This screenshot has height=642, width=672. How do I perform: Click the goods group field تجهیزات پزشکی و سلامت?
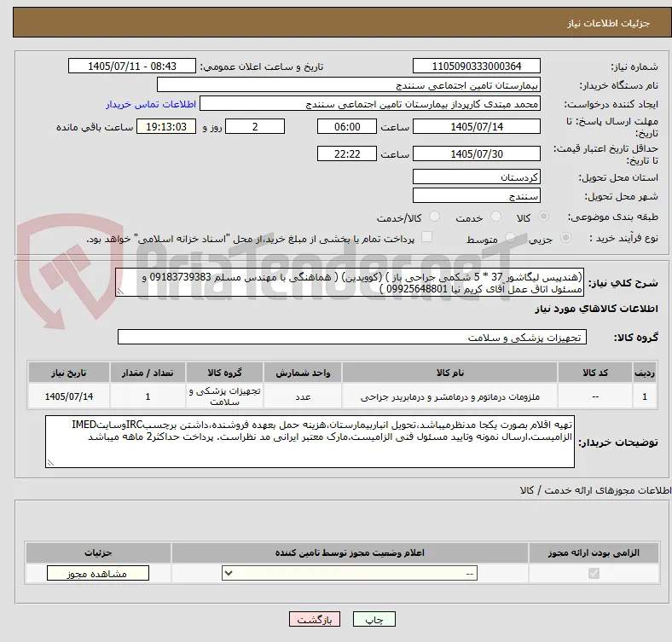352,337
